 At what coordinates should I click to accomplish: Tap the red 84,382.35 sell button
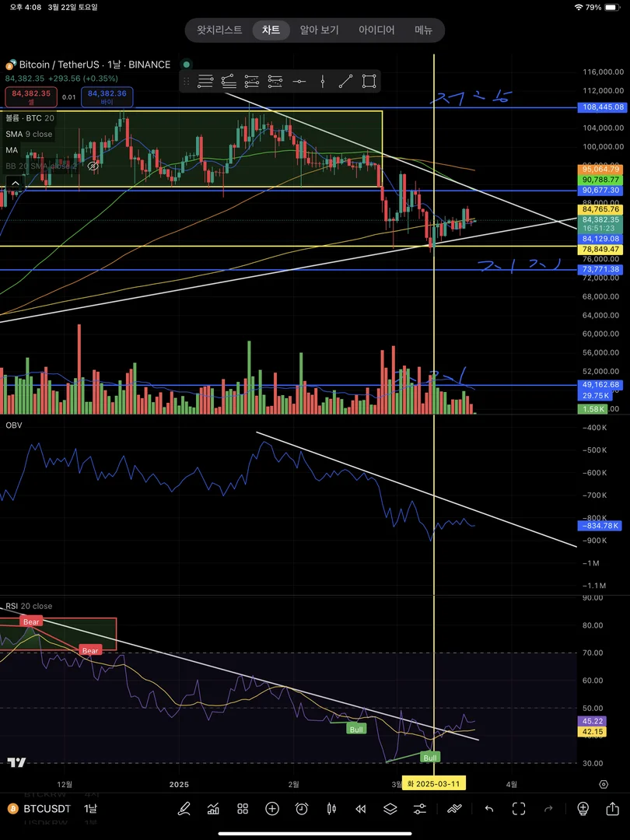pos(31,97)
